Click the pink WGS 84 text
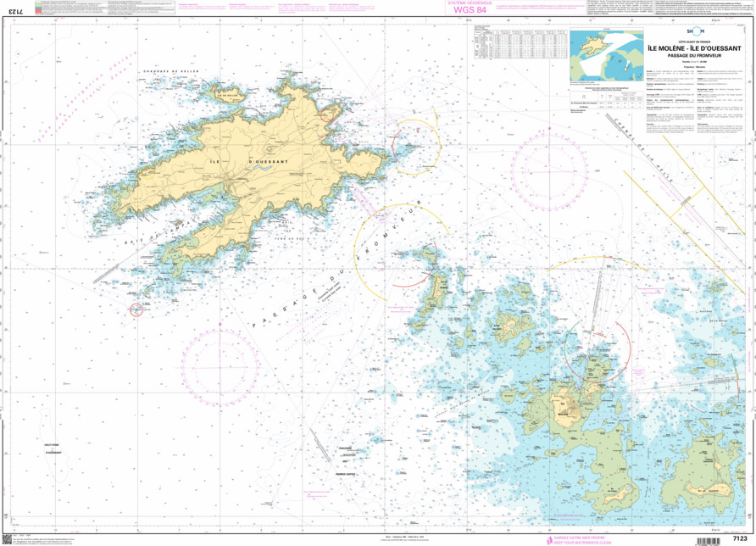756x546 pixels. click(470, 10)
